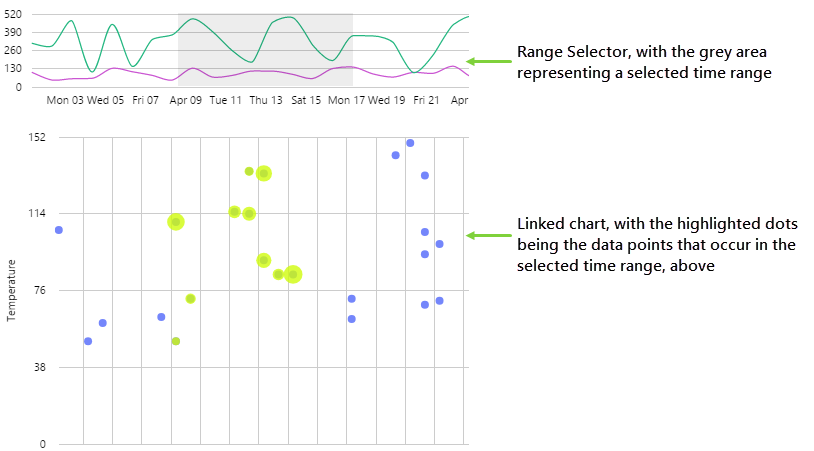Screen dimensions: 814x451
Task: Click the Range Selector annotation text
Action: point(645,62)
